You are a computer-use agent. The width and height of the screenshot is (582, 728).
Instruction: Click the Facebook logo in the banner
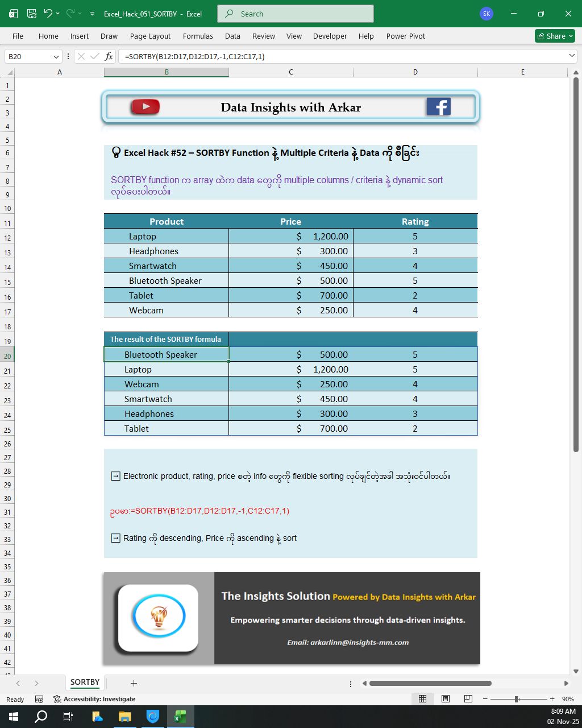coord(438,107)
